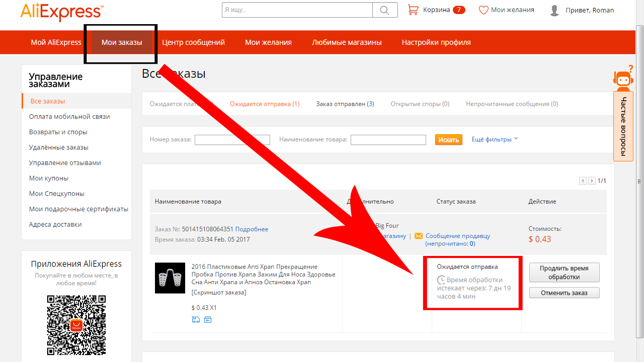Focus the "Наименование товара" input field

coord(388,140)
